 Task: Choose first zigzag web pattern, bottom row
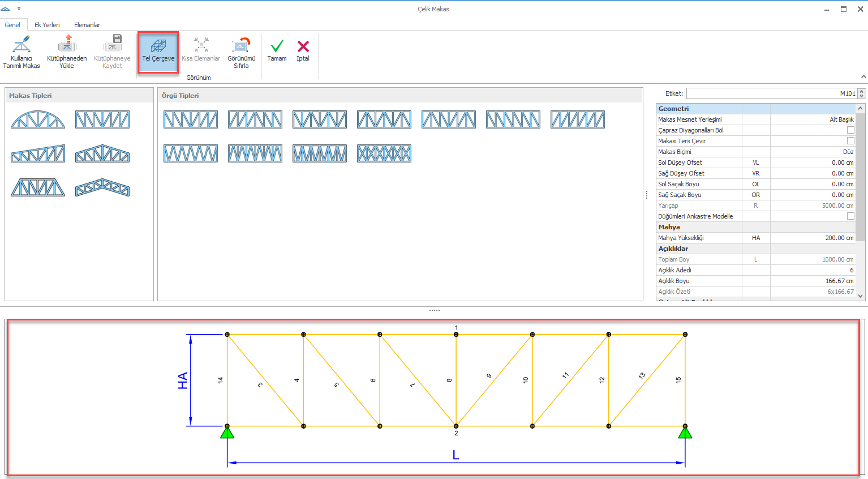(x=191, y=153)
